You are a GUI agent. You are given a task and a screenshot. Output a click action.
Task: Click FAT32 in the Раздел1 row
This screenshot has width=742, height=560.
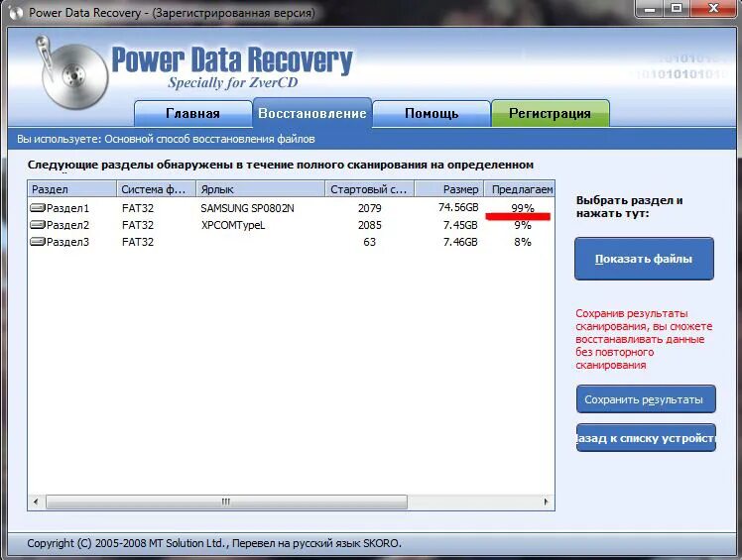(138, 208)
